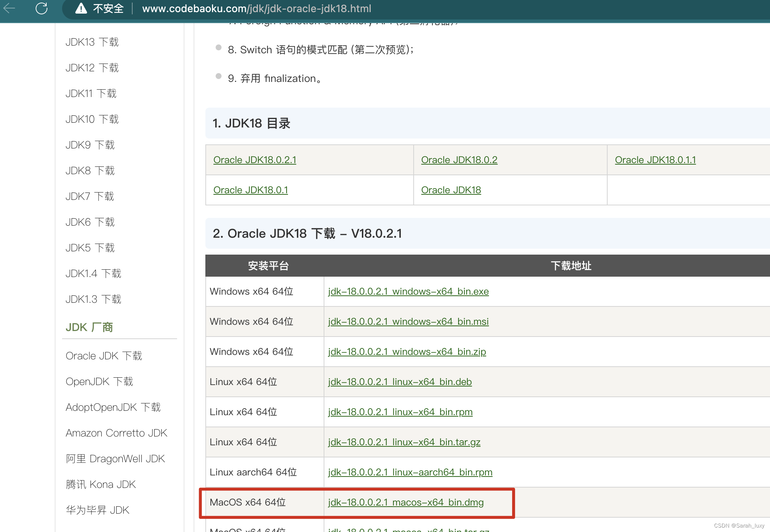Image resolution: width=770 pixels, height=532 pixels.
Task: Open JDK8 下载 in sidebar
Action: point(90,171)
